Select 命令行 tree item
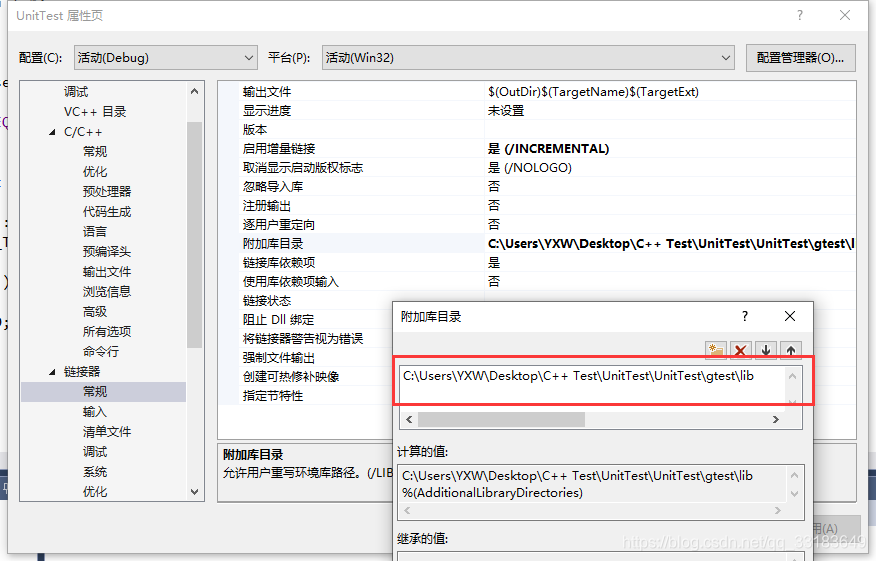Screen dimensions: 876x561 101,351
